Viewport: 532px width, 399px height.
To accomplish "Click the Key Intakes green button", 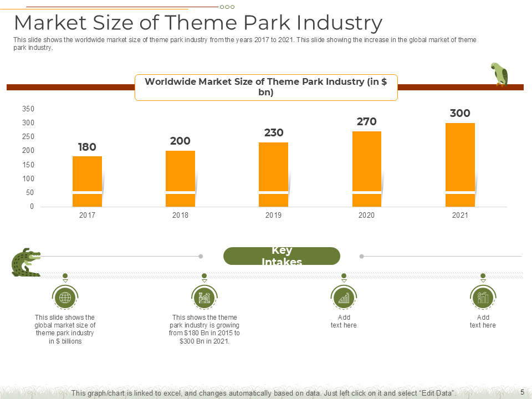I will point(282,256).
